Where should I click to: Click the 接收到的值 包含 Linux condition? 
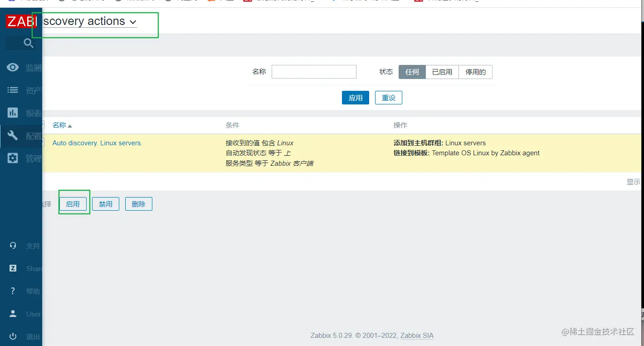click(259, 143)
